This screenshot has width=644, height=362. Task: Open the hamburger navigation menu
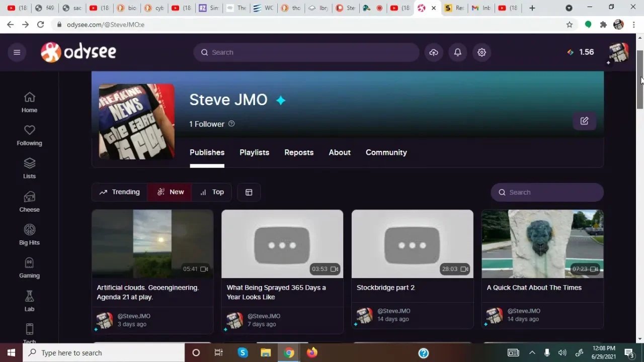pos(17,52)
